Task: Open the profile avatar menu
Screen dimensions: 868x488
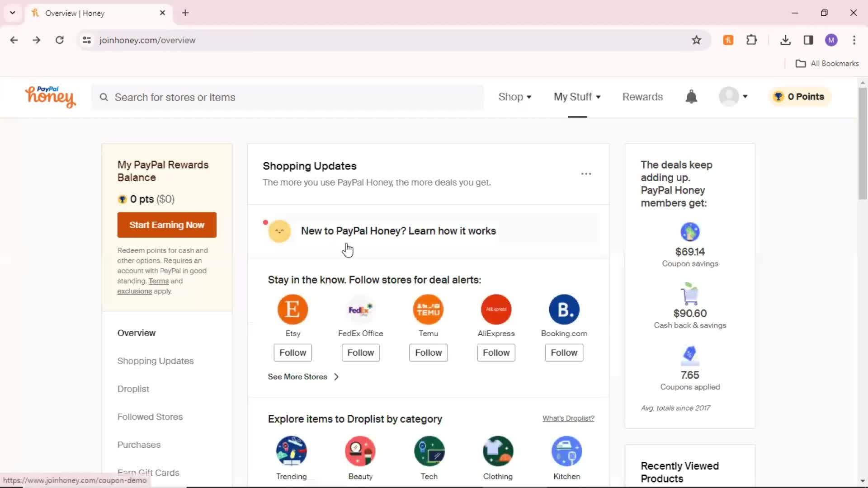Action: (x=733, y=96)
